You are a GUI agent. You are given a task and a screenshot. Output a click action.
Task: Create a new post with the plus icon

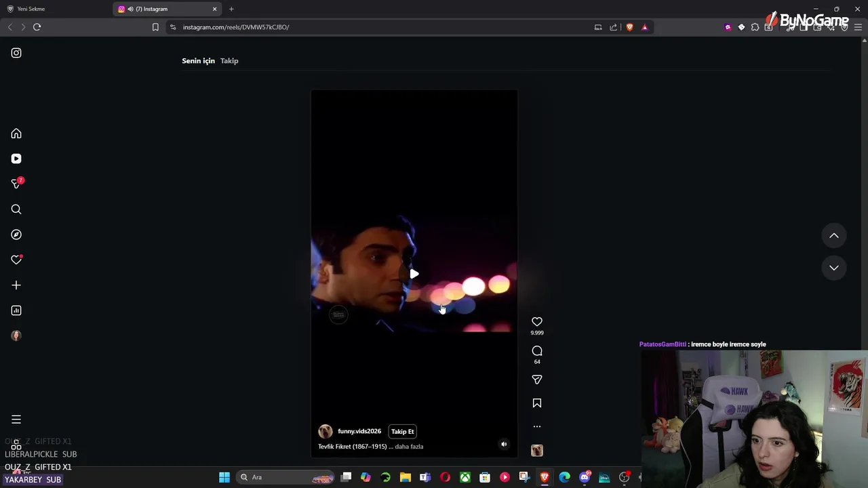(x=16, y=285)
